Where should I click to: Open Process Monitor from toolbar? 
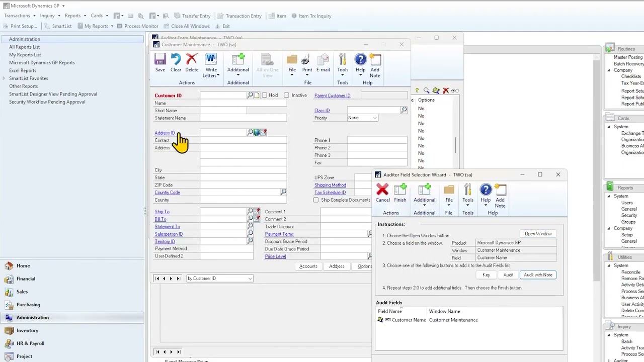[x=137, y=26]
